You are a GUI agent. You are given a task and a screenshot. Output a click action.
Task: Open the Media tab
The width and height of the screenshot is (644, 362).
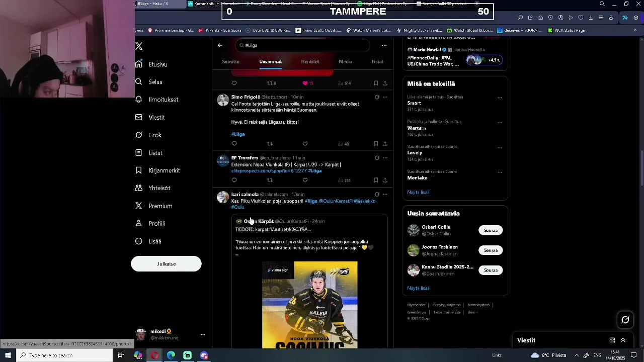[345, 61]
